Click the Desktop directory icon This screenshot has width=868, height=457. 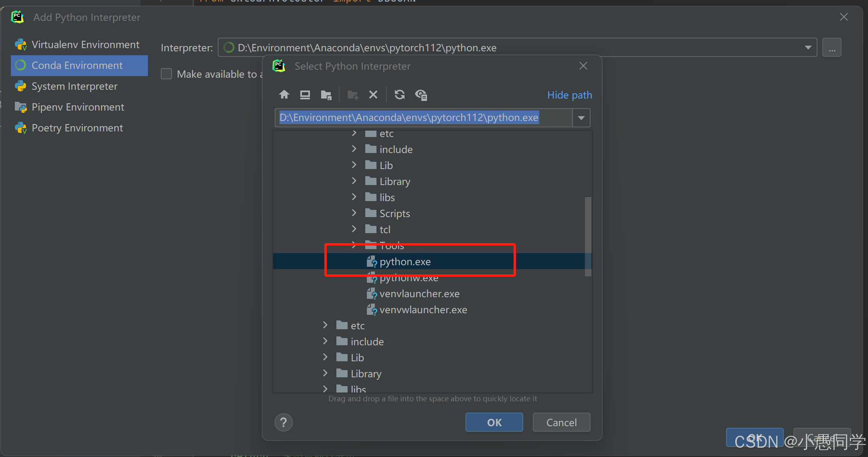(x=305, y=95)
